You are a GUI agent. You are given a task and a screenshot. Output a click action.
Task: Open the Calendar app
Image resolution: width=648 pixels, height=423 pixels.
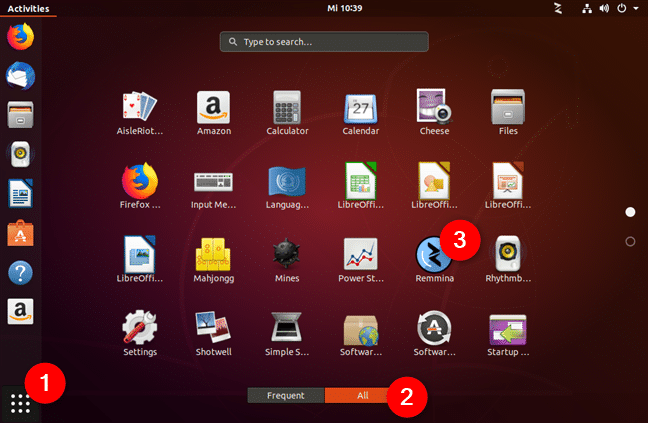point(361,114)
